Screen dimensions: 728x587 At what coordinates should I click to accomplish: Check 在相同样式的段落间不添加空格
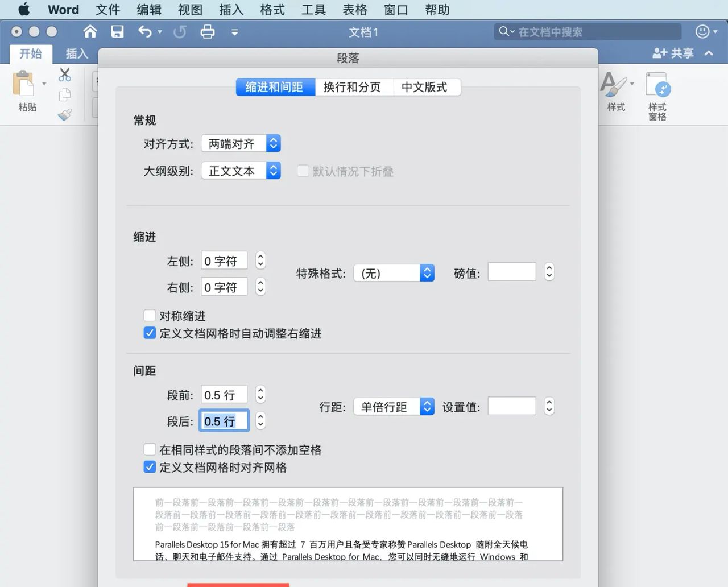[150, 449]
